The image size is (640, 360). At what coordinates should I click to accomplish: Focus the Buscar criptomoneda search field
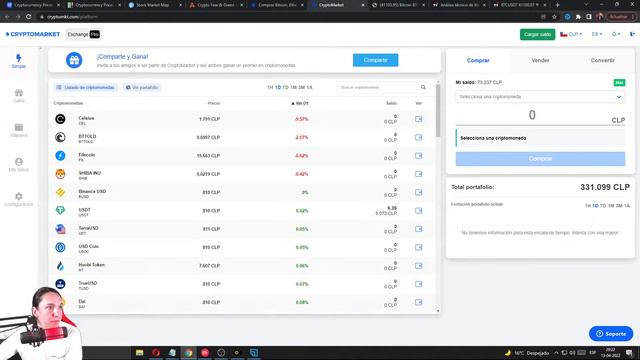point(378,87)
